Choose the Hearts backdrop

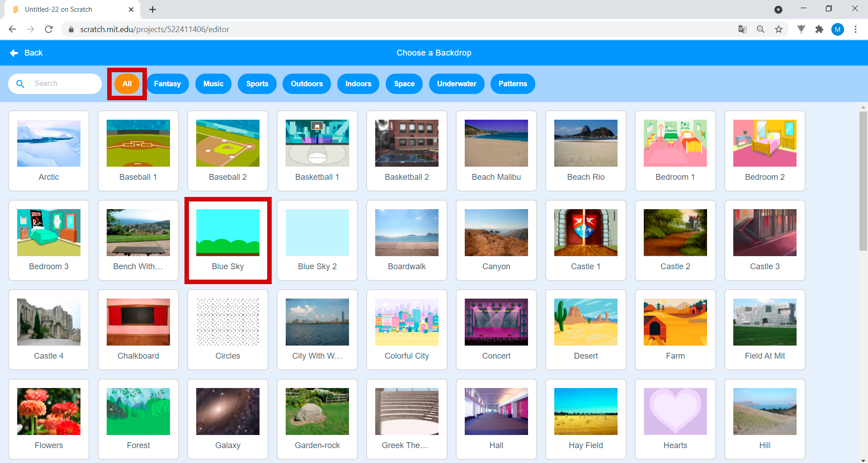(675, 419)
